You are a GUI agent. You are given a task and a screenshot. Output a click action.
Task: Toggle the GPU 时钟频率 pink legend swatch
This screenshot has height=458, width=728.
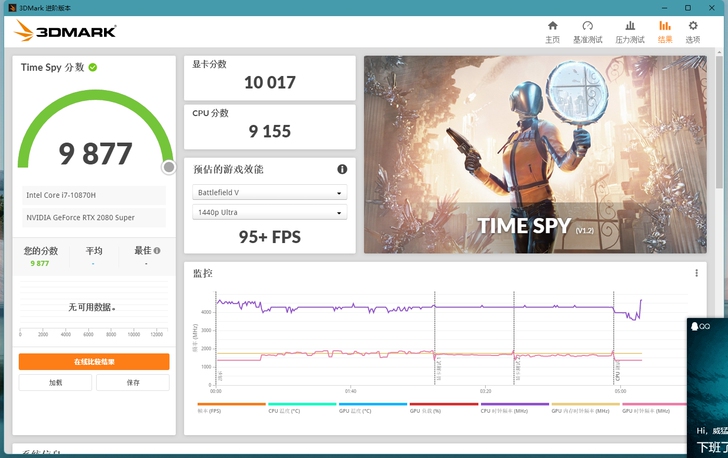coord(655,404)
